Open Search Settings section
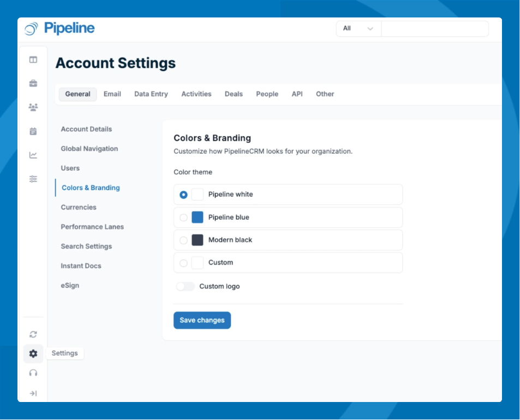The height and width of the screenshot is (420, 520). click(x=86, y=247)
